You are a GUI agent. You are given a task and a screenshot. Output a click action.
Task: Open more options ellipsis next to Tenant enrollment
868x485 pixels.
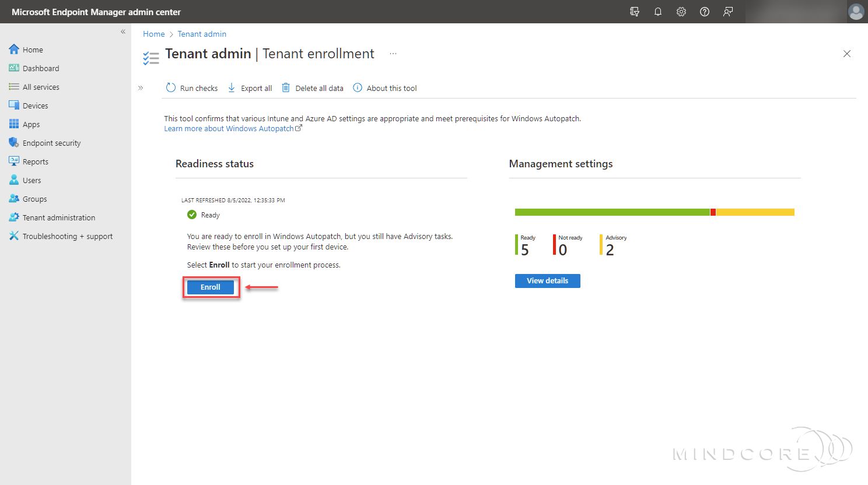pos(393,53)
